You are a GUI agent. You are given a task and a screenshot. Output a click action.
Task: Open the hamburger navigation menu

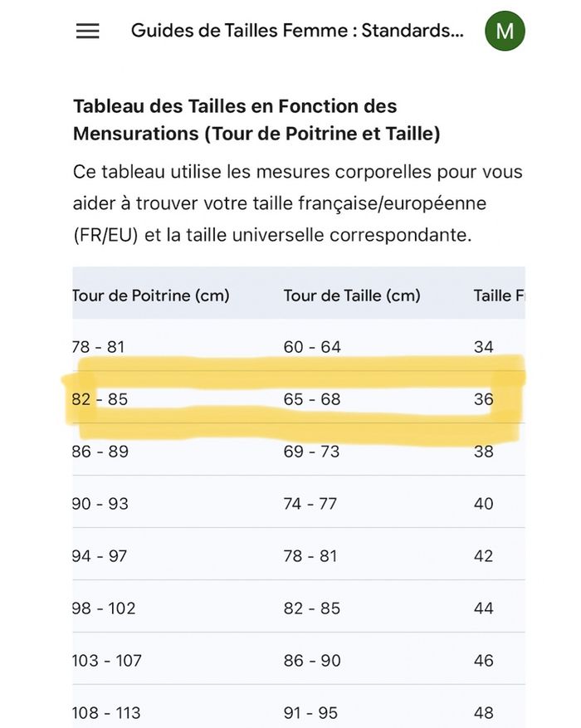coord(87,32)
